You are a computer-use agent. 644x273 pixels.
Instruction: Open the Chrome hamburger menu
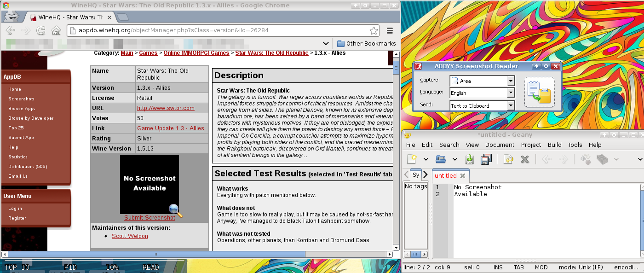(390, 31)
